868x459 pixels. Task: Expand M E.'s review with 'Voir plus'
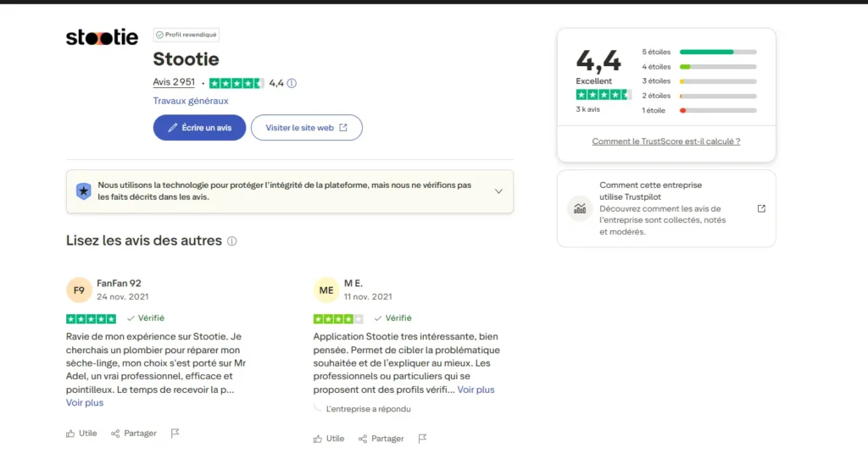point(476,390)
